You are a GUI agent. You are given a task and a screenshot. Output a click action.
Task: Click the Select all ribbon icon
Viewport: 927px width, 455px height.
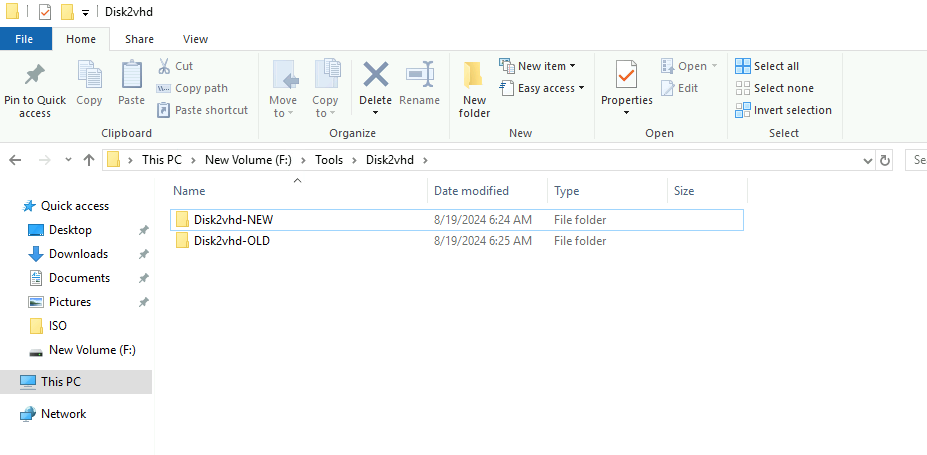[743, 66]
